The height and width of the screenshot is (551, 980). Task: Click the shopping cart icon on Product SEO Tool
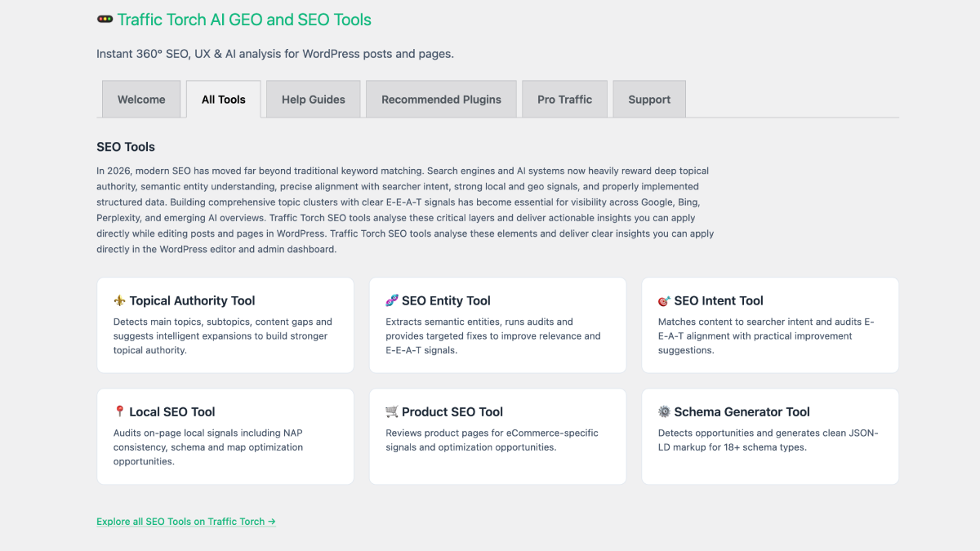click(x=393, y=411)
